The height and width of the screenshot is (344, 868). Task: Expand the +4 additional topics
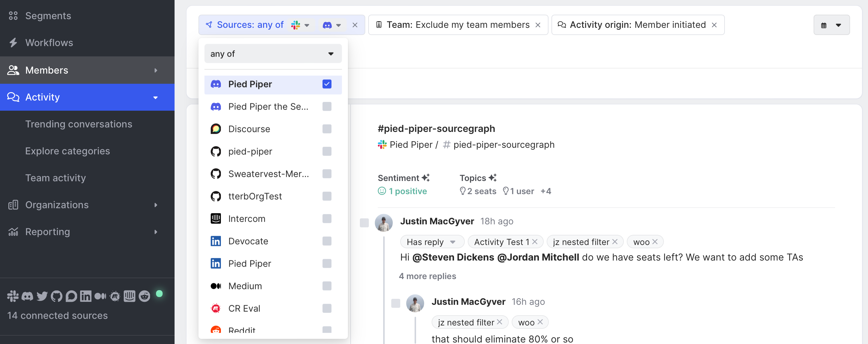[545, 191]
